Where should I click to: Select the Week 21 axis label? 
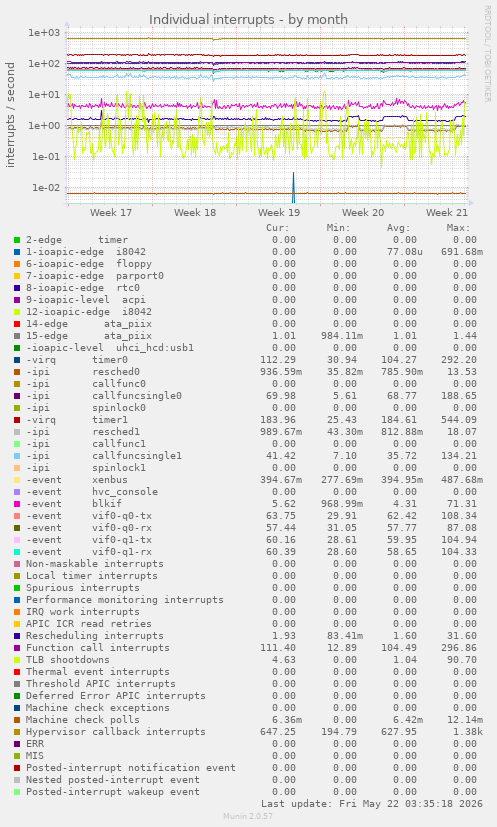click(447, 213)
